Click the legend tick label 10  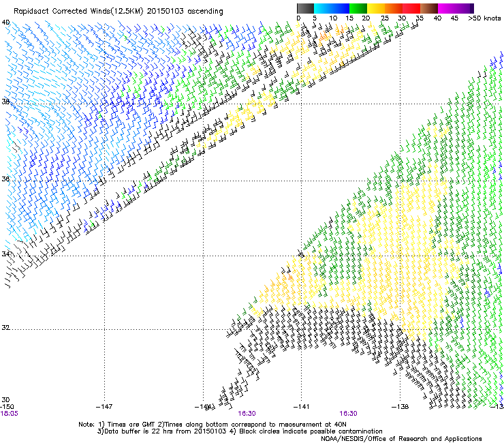333,18
